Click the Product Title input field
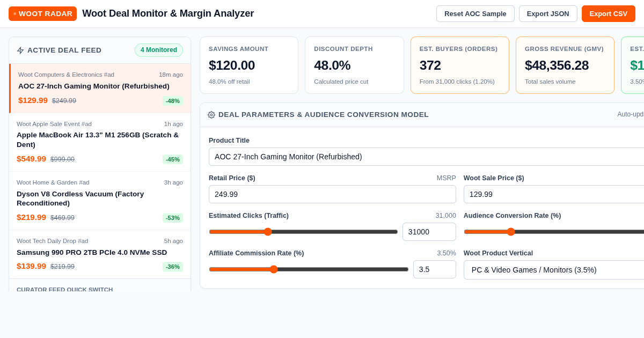The image size is (644, 338). pyautogui.click(x=426, y=157)
